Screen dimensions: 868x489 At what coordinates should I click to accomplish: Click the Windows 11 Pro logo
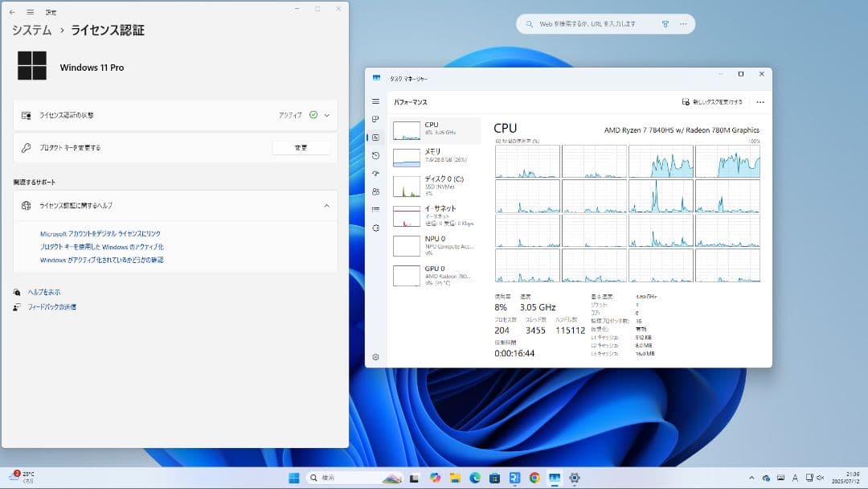(x=32, y=65)
